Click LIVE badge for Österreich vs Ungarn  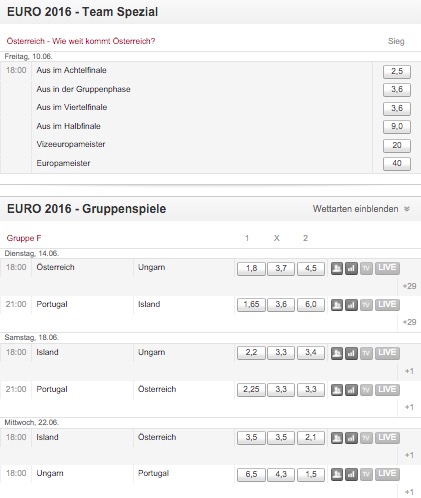click(387, 268)
